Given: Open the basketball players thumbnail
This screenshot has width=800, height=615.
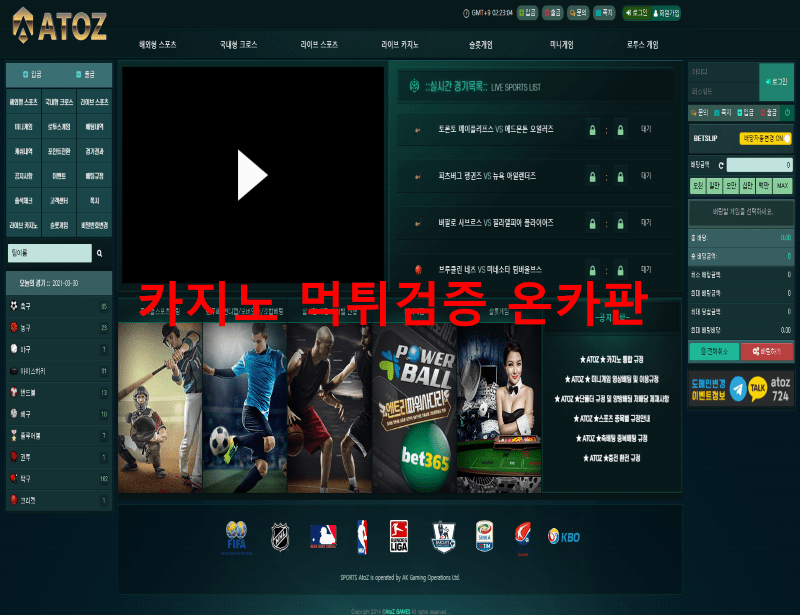Looking at the screenshot, I should click(x=330, y=407).
